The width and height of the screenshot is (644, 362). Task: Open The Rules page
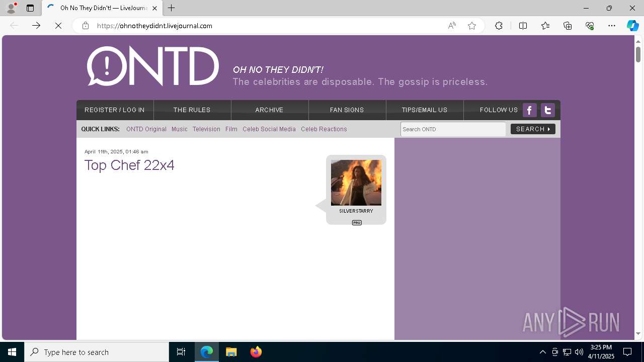point(192,110)
